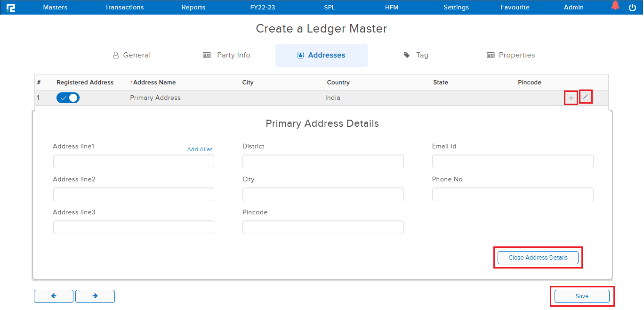Image resolution: width=644 pixels, height=310 pixels.
Task: Click the Save button
Action: click(582, 296)
